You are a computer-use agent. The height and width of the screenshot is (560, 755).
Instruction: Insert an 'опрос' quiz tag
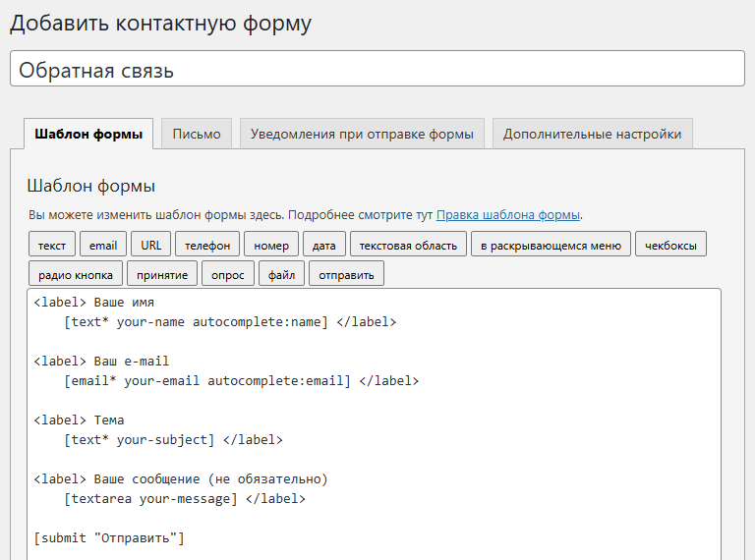coord(228,274)
